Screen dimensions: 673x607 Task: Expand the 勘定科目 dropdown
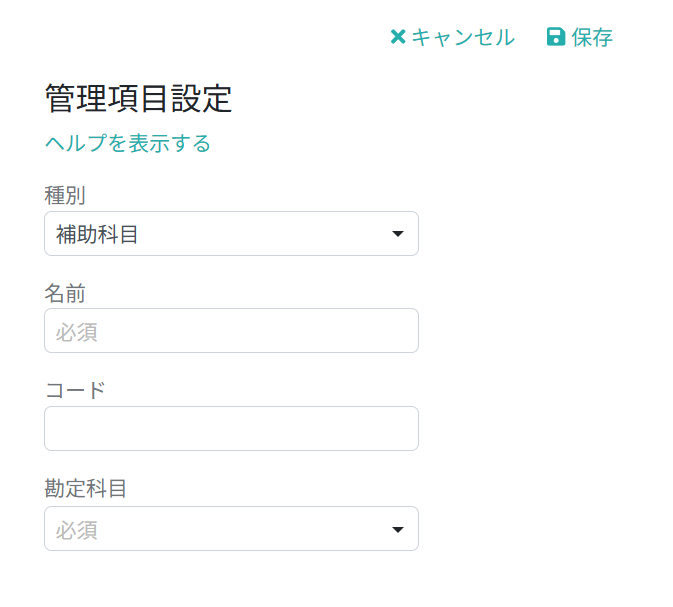tap(231, 529)
